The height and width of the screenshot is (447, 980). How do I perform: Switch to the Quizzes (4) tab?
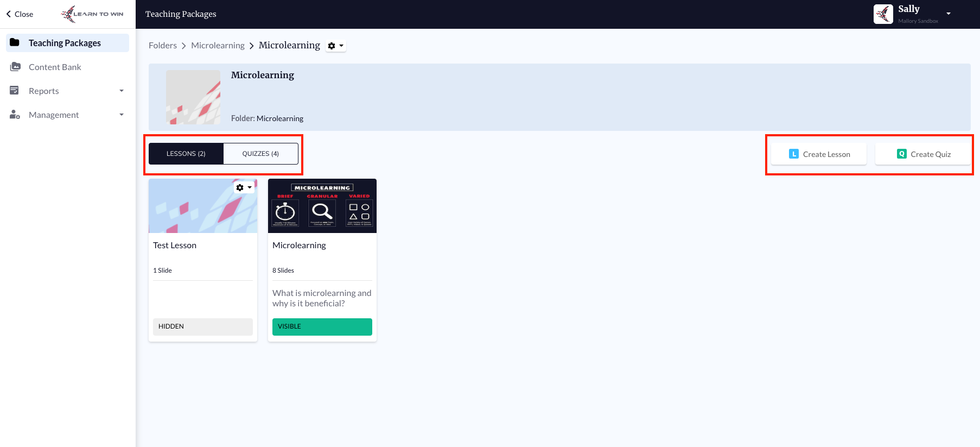point(260,154)
